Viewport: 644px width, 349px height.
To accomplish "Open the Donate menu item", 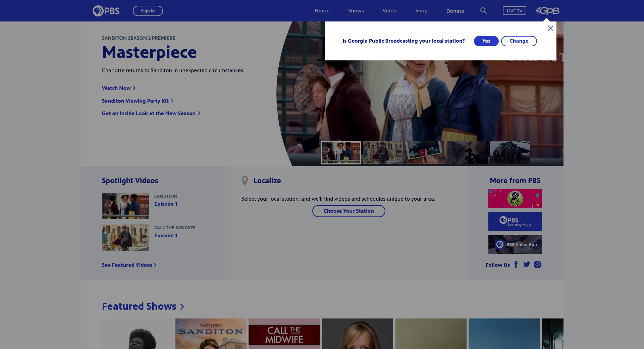I will (x=455, y=11).
